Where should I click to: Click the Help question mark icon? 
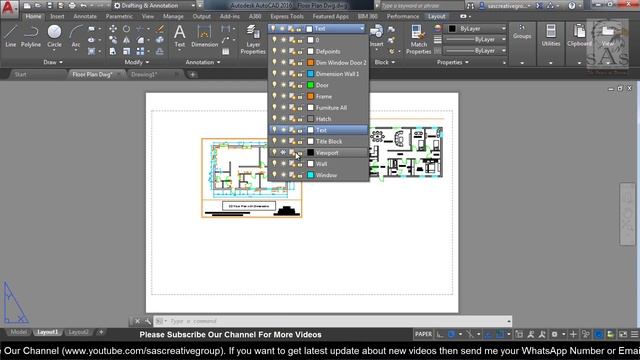(x=571, y=6)
